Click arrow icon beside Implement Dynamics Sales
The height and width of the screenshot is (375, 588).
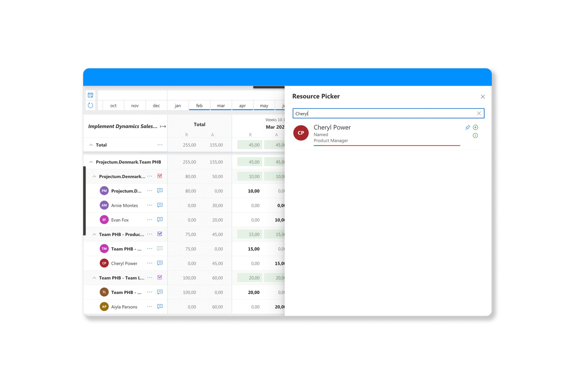pos(163,126)
